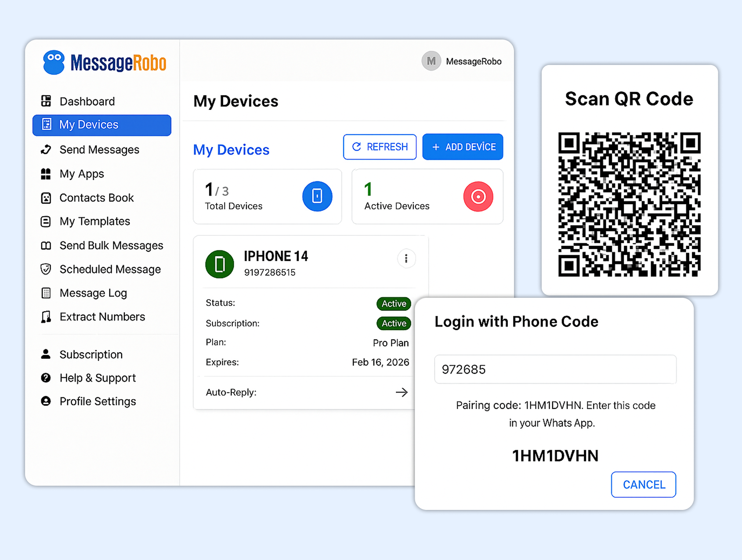
Task: Click CANCEL in the phone code dialog
Action: point(644,484)
